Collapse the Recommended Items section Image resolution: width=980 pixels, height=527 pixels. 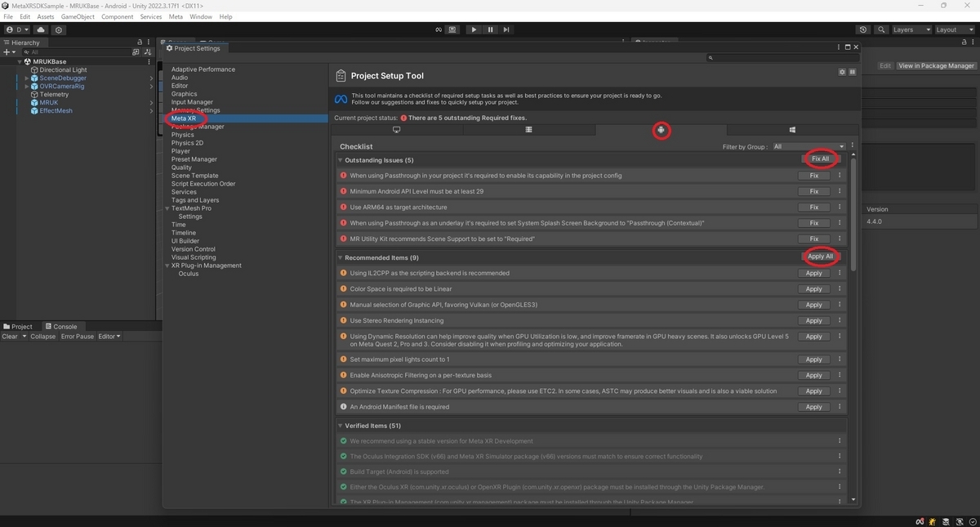(x=341, y=257)
